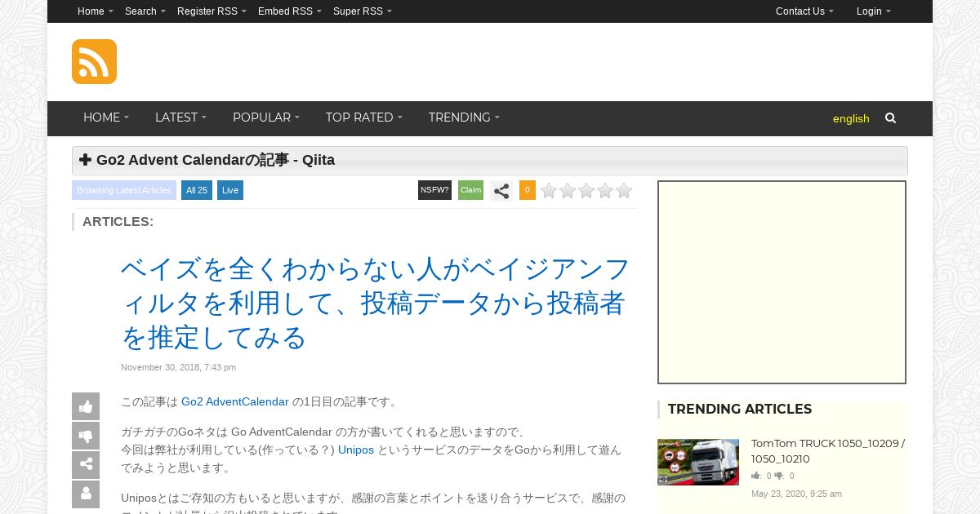Click thumbs up icon under TomTom TRUCK article
The image size is (980, 514).
[756, 476]
